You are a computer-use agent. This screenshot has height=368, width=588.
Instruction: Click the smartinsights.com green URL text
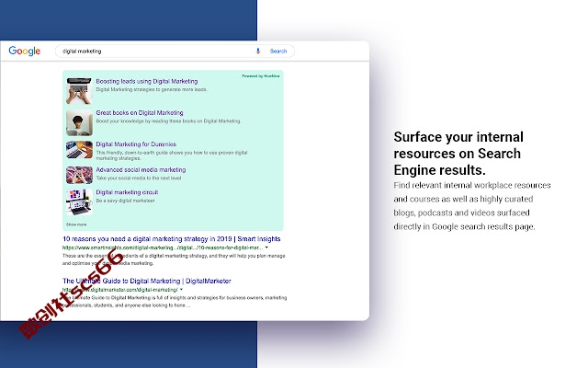(163, 247)
